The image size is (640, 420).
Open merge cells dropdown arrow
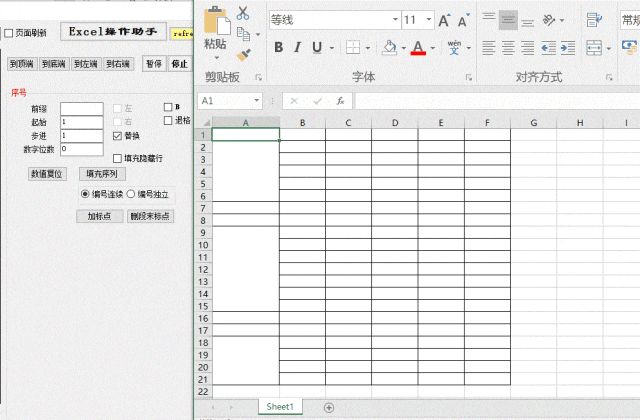(x=609, y=48)
